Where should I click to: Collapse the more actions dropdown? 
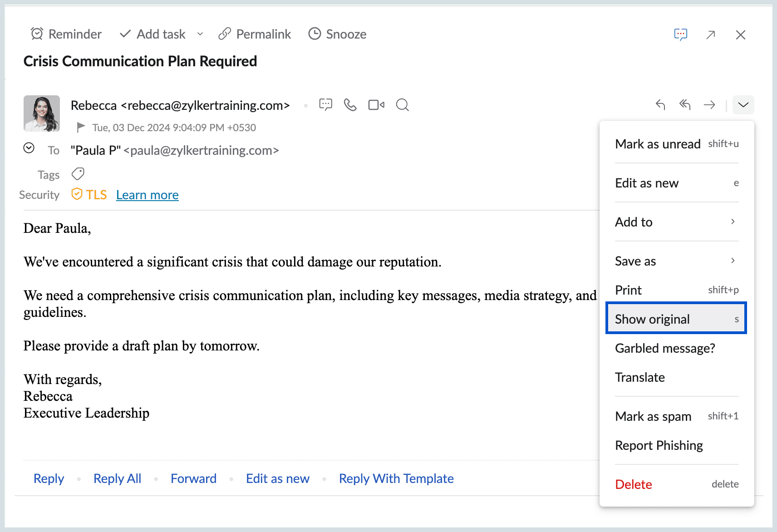coord(743,105)
